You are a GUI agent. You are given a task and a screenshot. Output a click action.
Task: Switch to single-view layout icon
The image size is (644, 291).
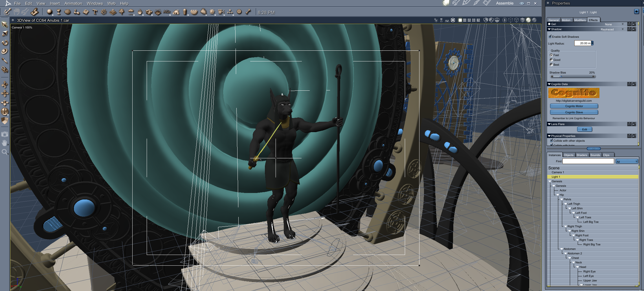pos(460,20)
